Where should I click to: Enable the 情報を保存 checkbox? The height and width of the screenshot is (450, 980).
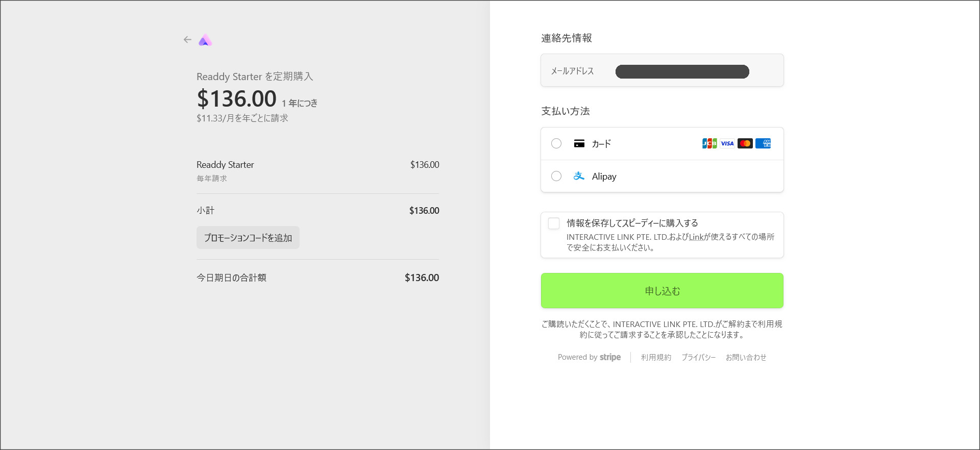554,223
